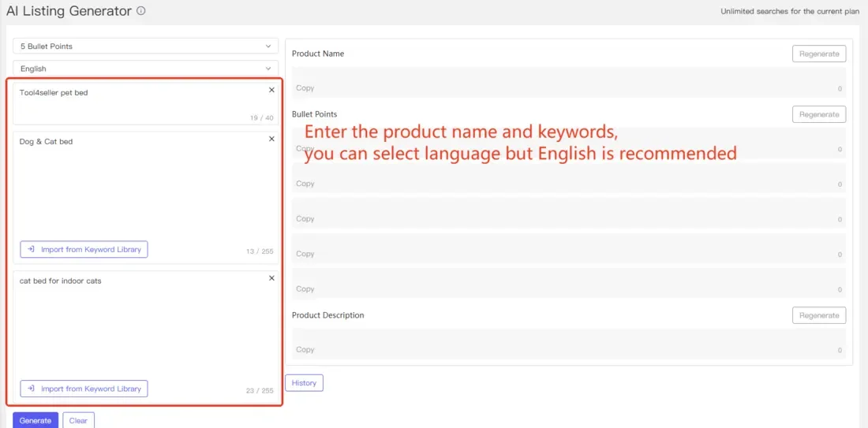Clear the cat bed for indoor cats field X
The image size is (868, 428).
click(271, 278)
